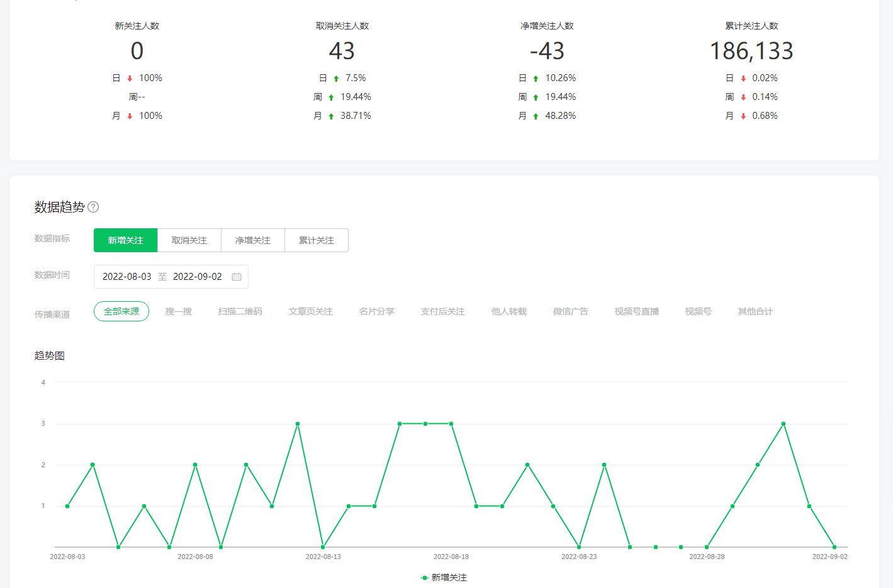Click the 净增关注 monthly change 48.28%

pos(561,116)
